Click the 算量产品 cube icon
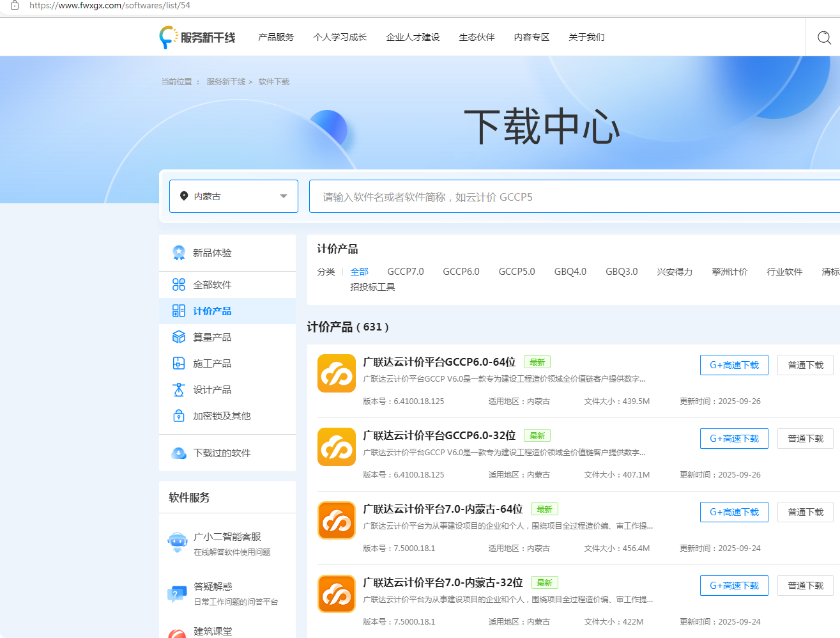Image resolution: width=840 pixels, height=638 pixels. point(179,337)
